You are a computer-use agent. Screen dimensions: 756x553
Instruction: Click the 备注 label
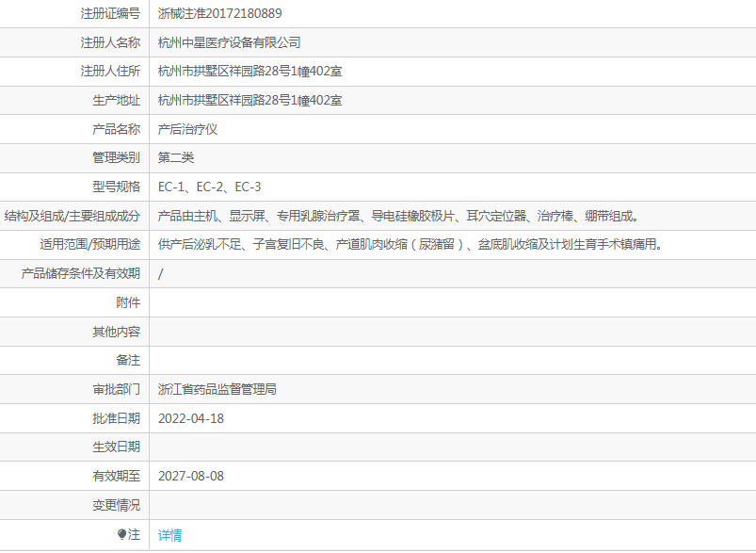click(x=128, y=360)
